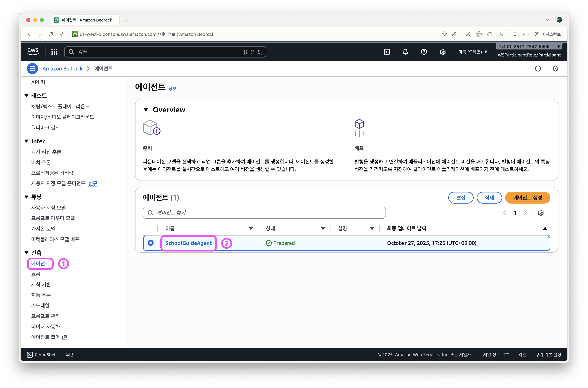Open 에이전트 코어 external link in sidebar

coord(49,337)
